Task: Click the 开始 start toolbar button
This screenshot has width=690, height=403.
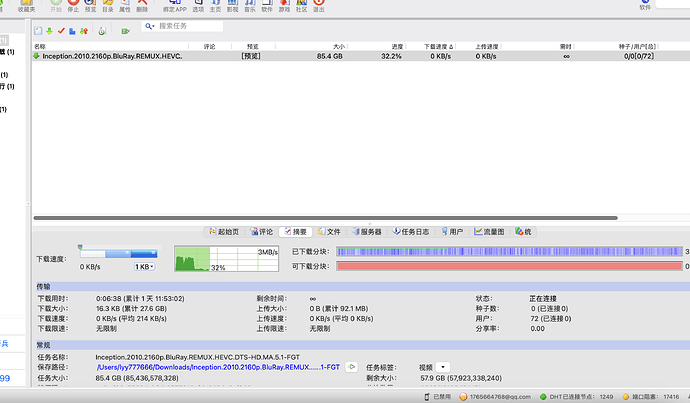Action: tap(56, 6)
